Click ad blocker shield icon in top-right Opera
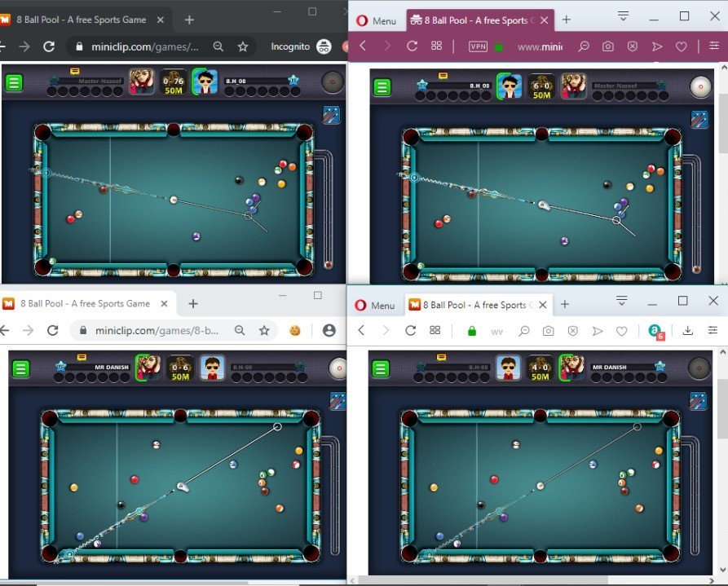Image resolution: width=728 pixels, height=586 pixels. pos(633,46)
